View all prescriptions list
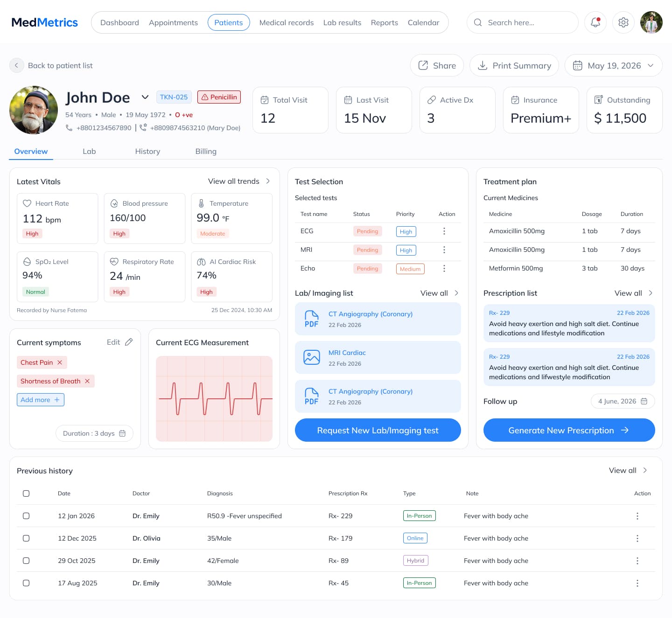 634,293
